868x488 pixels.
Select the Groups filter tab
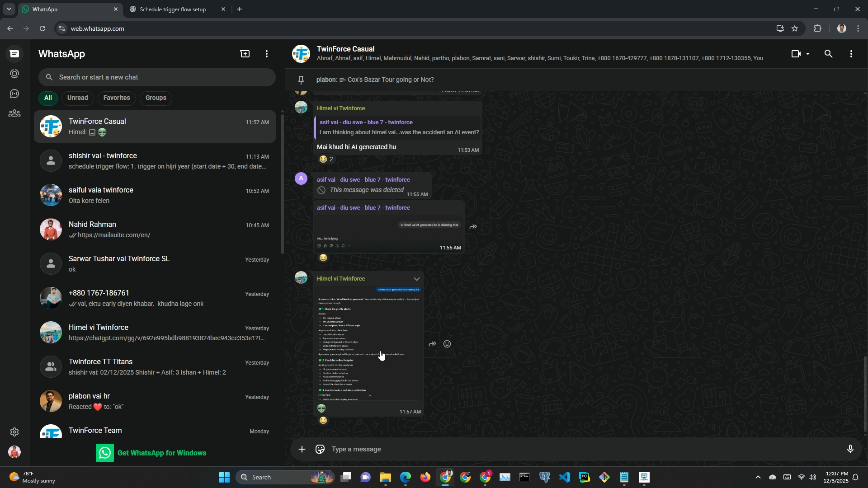click(156, 98)
